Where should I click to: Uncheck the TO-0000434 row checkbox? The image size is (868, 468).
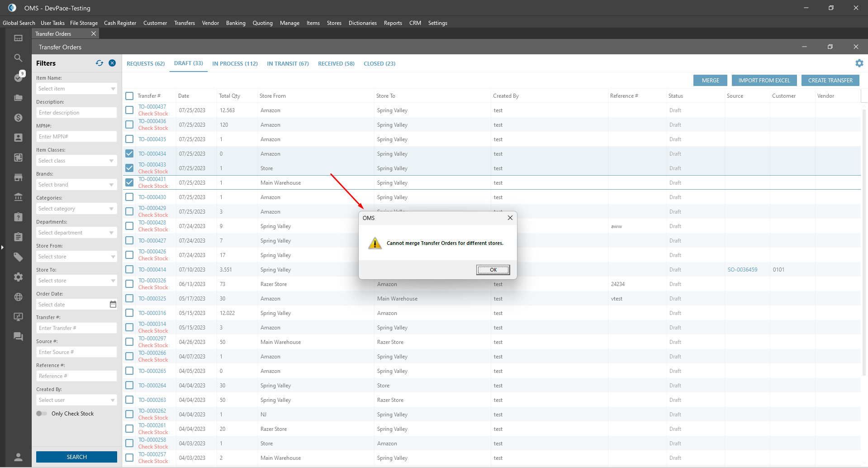coord(129,153)
